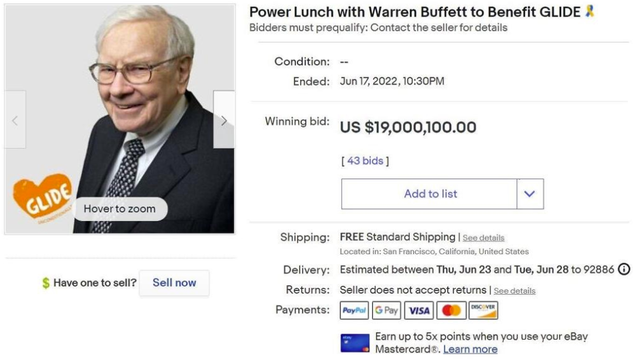Click the PayPal payment icon
The image size is (636, 364).
(x=354, y=311)
